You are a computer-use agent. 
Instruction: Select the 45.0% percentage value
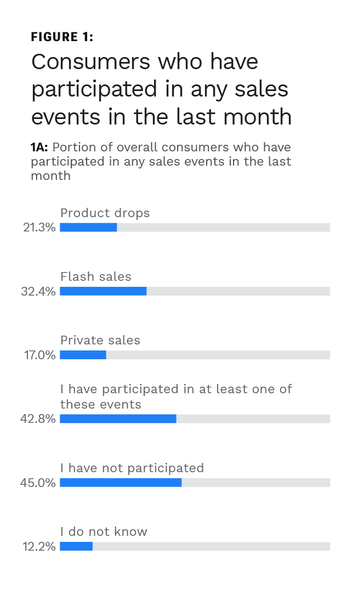38,483
